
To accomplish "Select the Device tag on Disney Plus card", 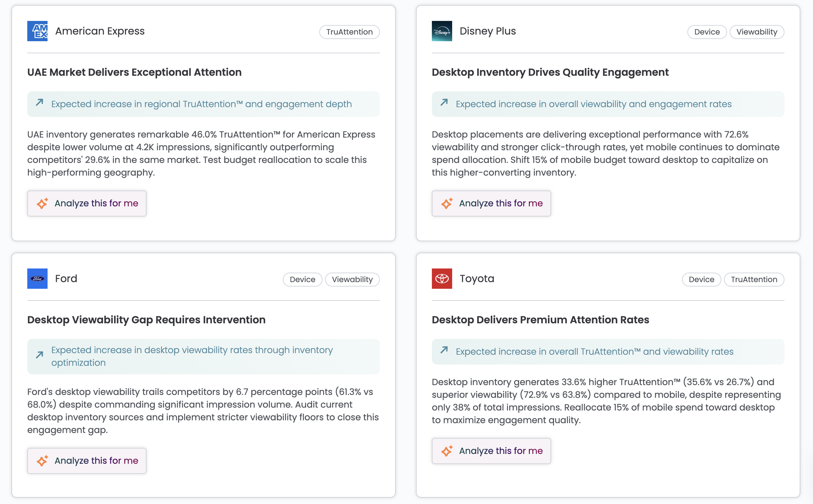I will coord(707,32).
